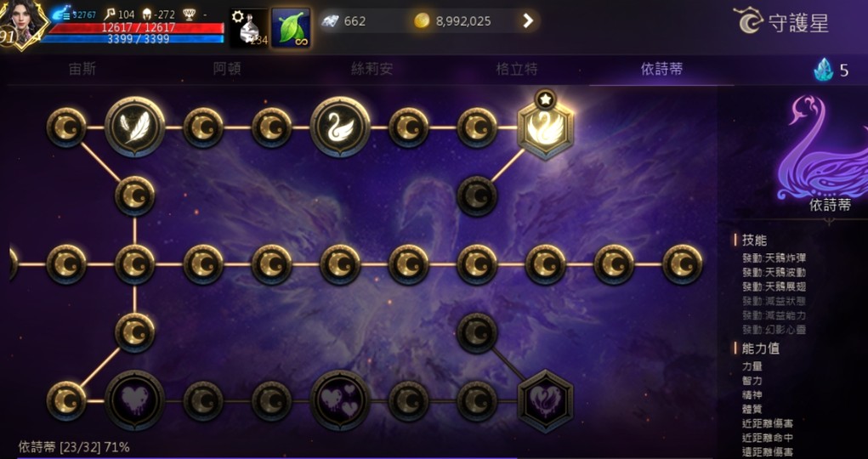Open the green leaf item slot
The image size is (868, 459).
292,28
